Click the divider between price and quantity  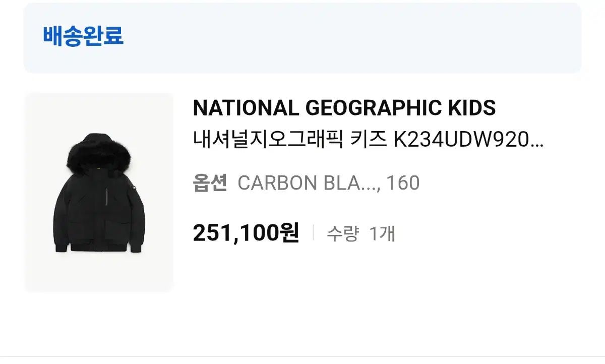click(314, 233)
